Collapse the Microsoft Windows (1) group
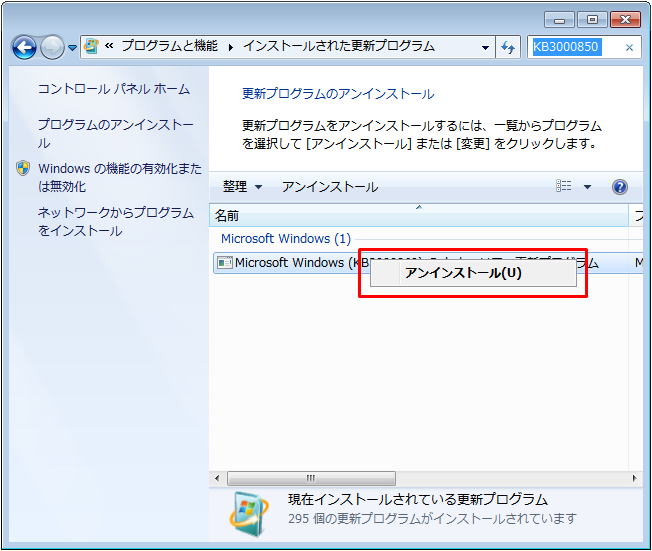 [x=286, y=239]
